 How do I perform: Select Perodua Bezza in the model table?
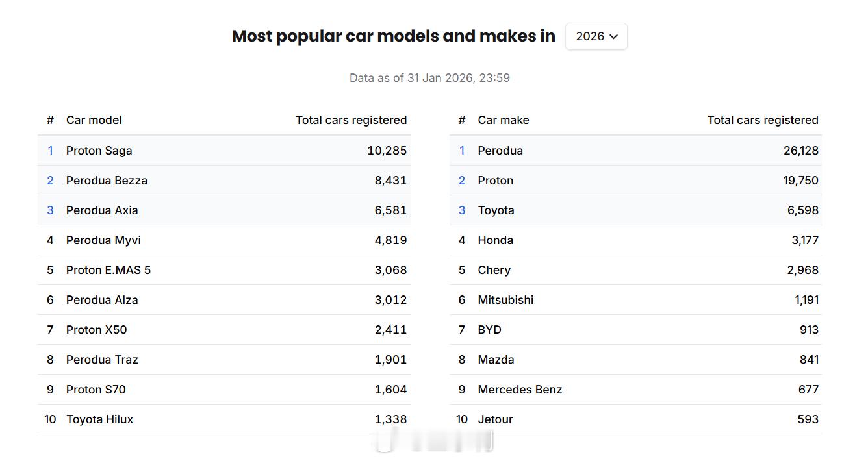click(107, 181)
